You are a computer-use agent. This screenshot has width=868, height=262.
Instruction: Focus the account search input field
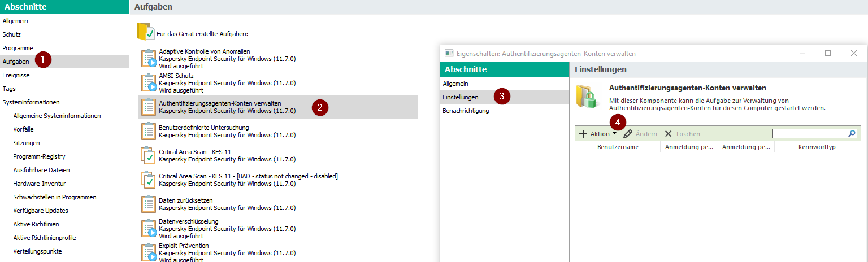(810, 133)
